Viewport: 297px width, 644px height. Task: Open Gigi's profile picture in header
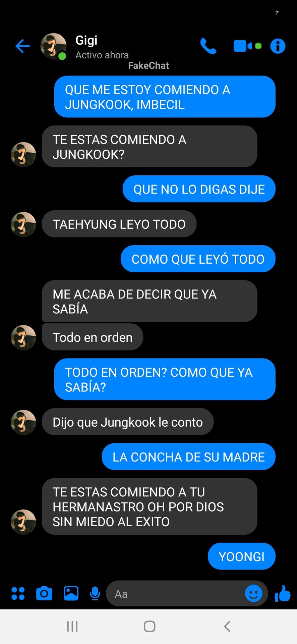pos(53,46)
